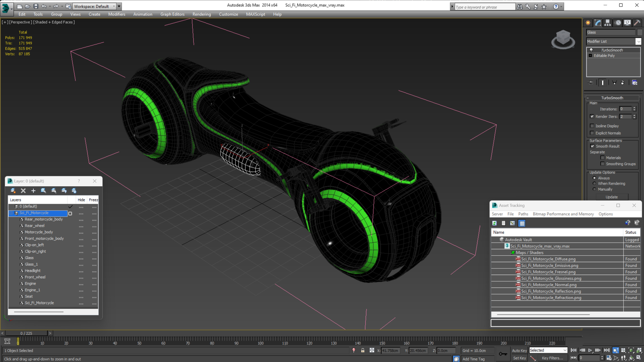Click the Update button

coord(611,197)
